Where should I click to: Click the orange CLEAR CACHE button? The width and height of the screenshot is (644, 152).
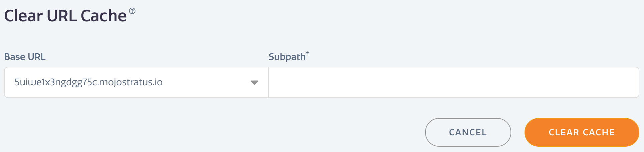click(x=582, y=132)
